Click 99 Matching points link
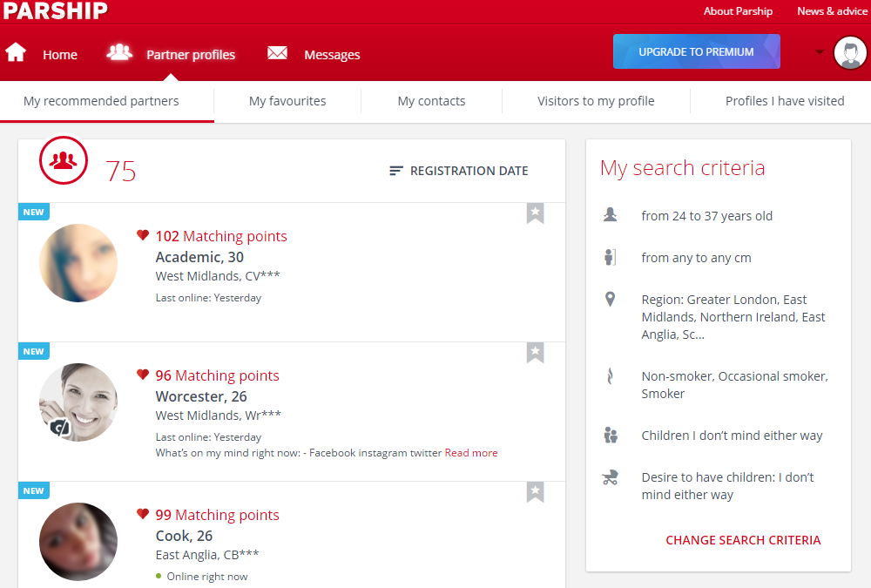The width and height of the screenshot is (871, 588). [217, 515]
